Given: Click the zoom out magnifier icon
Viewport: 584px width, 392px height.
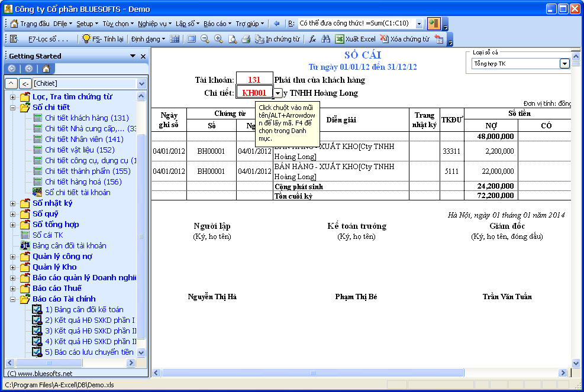Looking at the screenshot, I should (205, 39).
